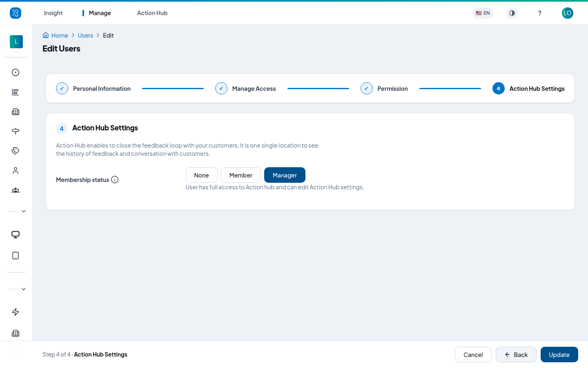Open the help question mark icon

click(x=539, y=13)
